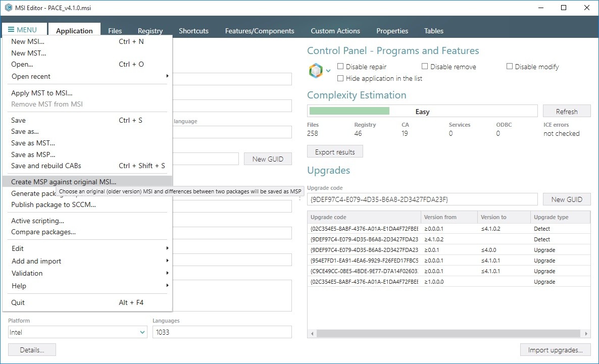Screen dimensions: 599x364
Task: Select Create MSP against original MSI...
Action: click(87, 182)
